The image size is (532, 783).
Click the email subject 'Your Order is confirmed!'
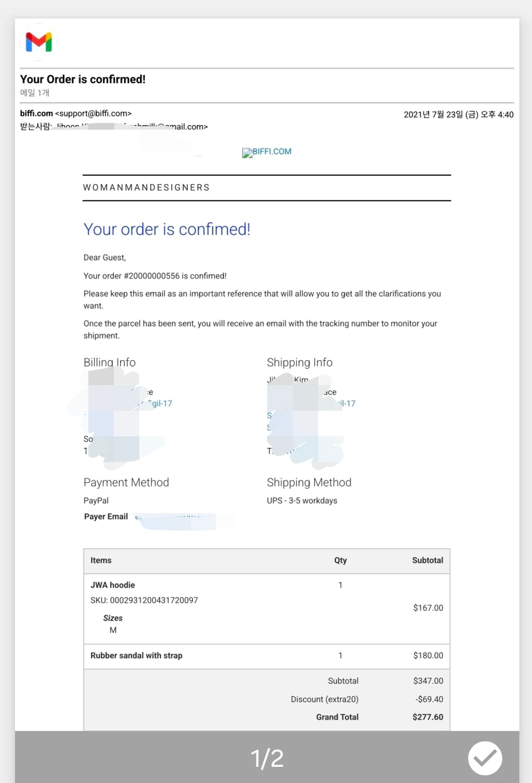(x=82, y=79)
